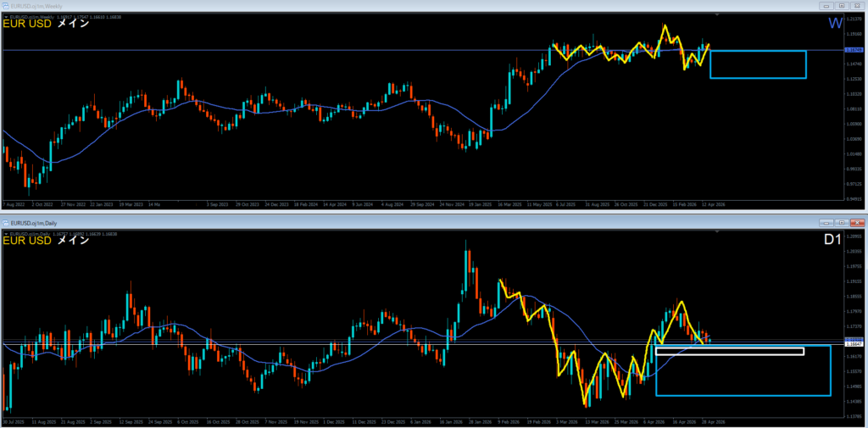Minimize the EURUSD Weekly chart window
The height and width of the screenshot is (428, 868).
coord(828,6)
